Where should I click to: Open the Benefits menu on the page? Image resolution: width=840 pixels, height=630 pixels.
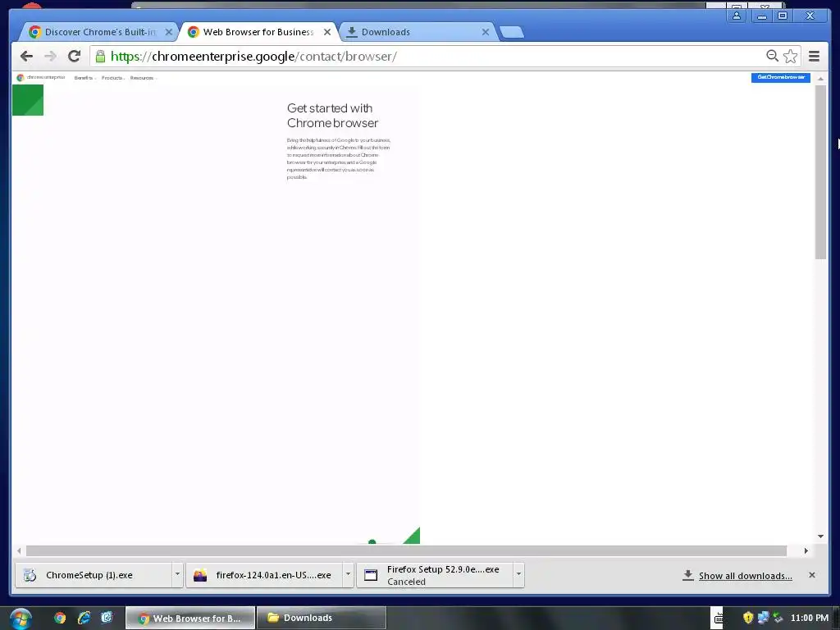84,78
